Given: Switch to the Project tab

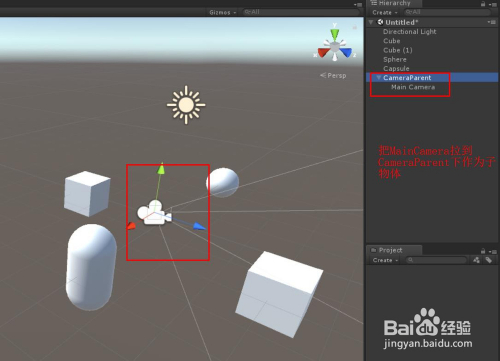Looking at the screenshot, I should [x=394, y=250].
